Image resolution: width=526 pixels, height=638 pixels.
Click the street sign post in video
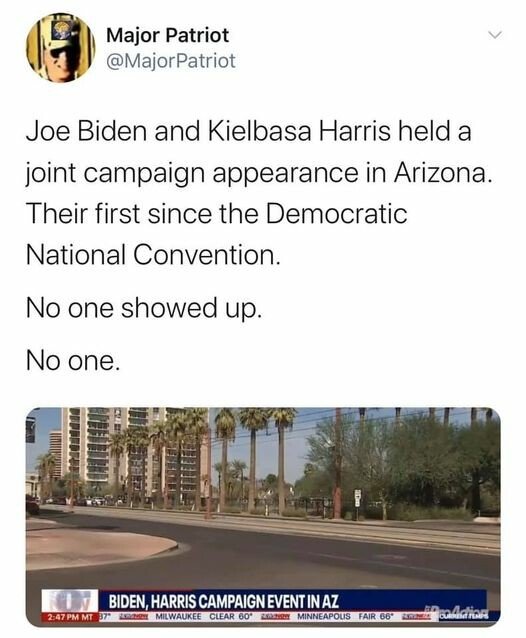coord(358,504)
